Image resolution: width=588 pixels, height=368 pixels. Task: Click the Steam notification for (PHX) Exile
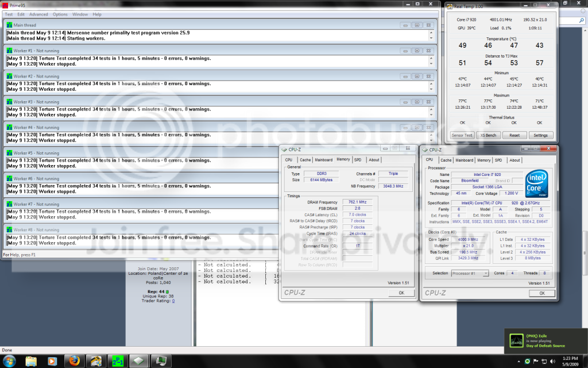tap(546, 341)
